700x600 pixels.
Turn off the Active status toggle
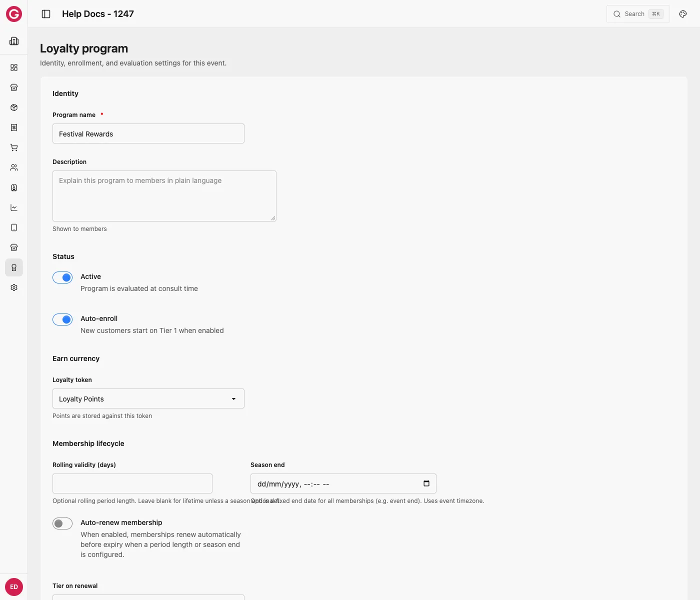pyautogui.click(x=62, y=277)
